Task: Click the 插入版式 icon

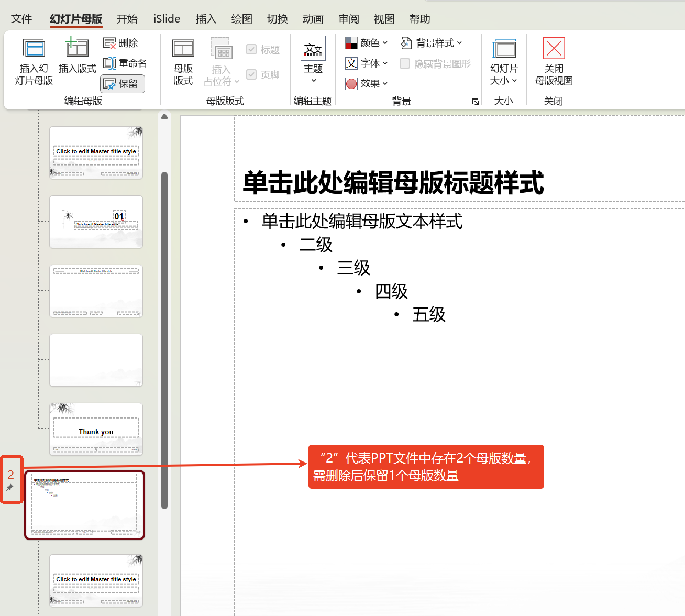Action: click(x=77, y=49)
